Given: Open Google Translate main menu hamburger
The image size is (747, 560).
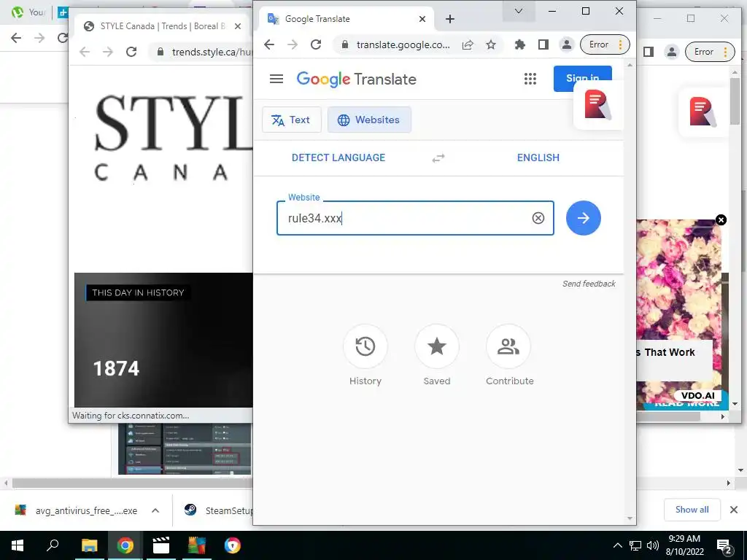Looking at the screenshot, I should coord(276,79).
